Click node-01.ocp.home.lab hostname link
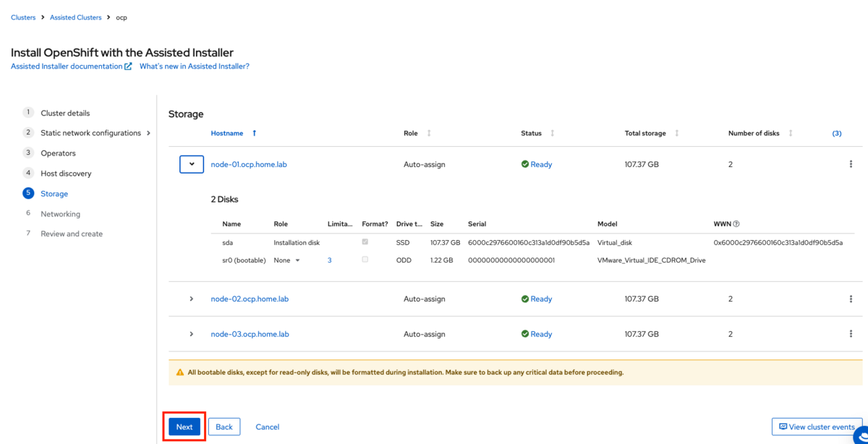The width and height of the screenshot is (868, 444). (x=250, y=164)
